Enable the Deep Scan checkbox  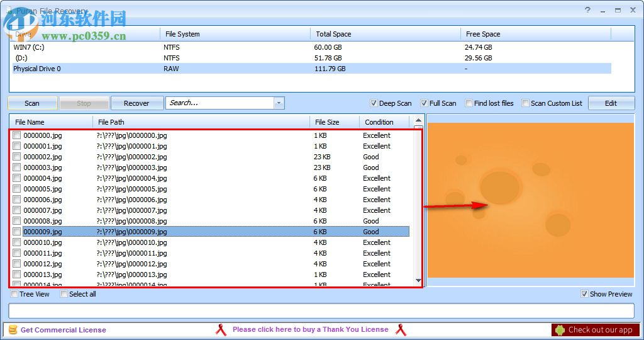[x=374, y=103]
